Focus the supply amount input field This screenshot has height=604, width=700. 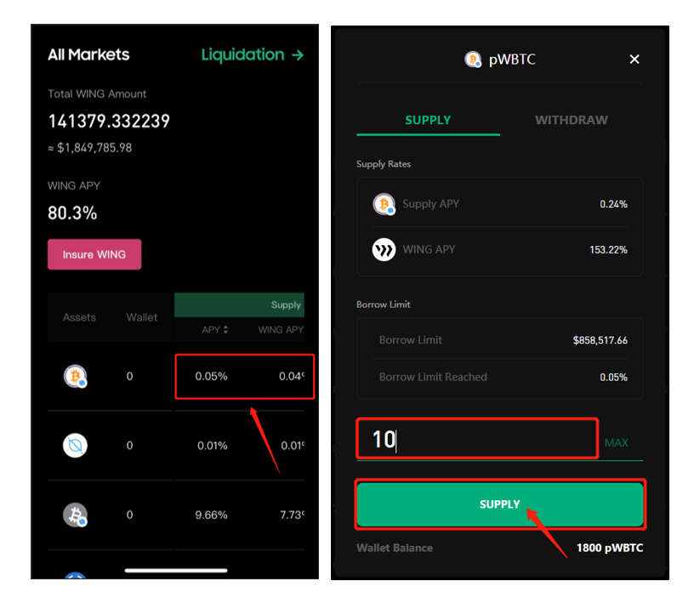476,440
